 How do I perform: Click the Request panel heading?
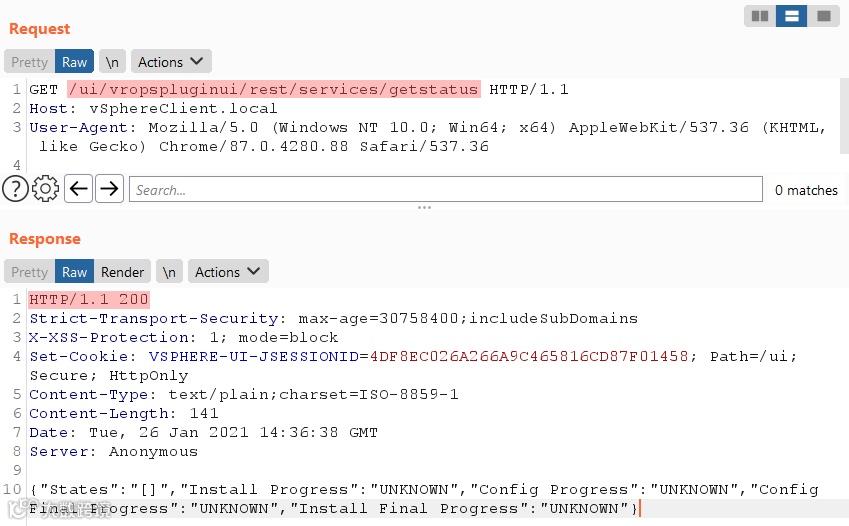[40, 29]
